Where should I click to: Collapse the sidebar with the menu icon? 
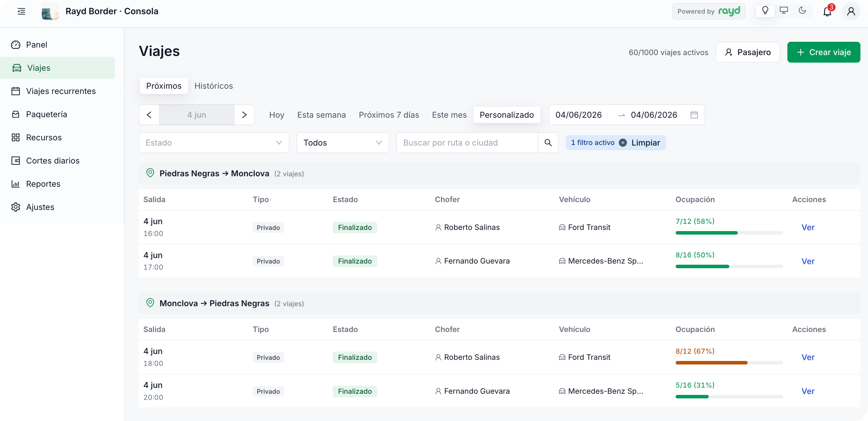tap(21, 11)
